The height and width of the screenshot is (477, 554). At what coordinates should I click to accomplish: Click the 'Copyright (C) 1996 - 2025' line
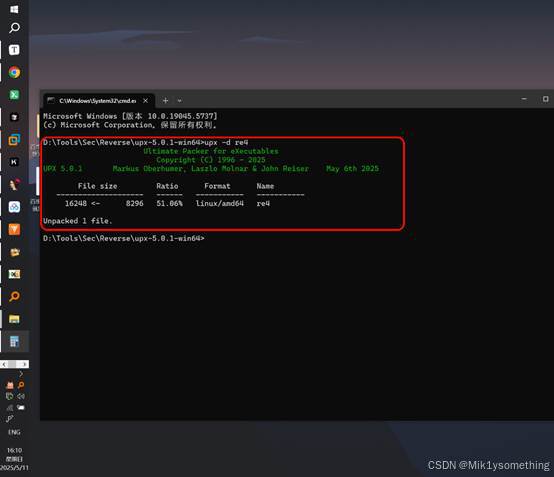tap(211, 160)
